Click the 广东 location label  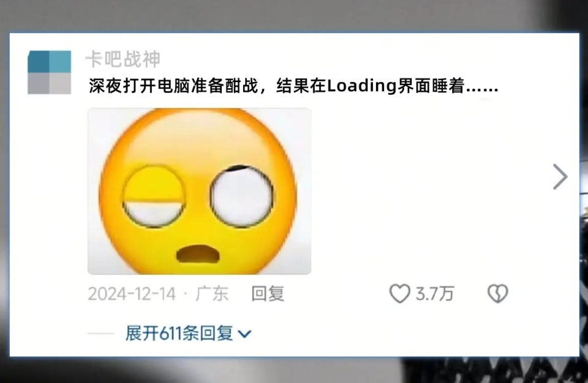[x=212, y=294]
